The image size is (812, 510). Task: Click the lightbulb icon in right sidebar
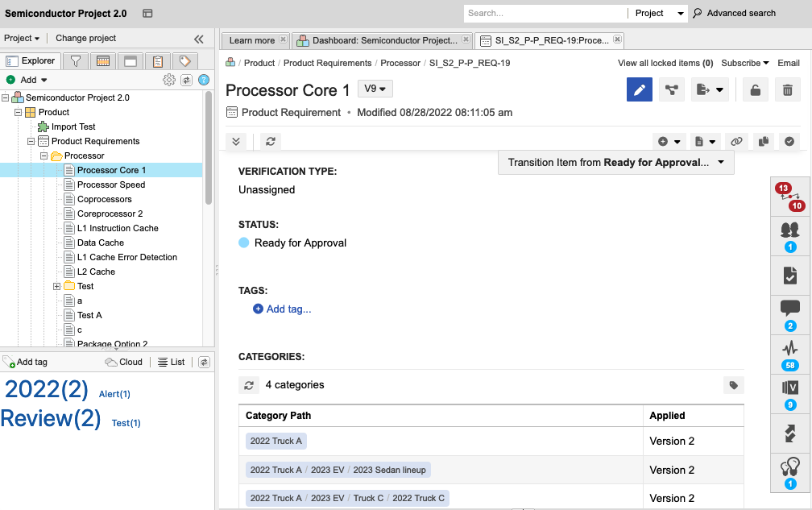pos(790,467)
